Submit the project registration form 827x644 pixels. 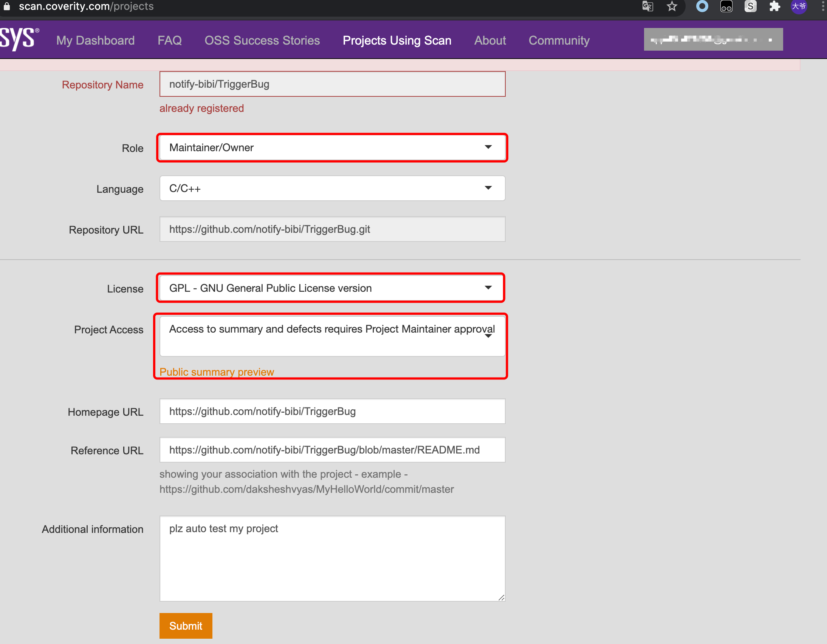[x=186, y=625]
